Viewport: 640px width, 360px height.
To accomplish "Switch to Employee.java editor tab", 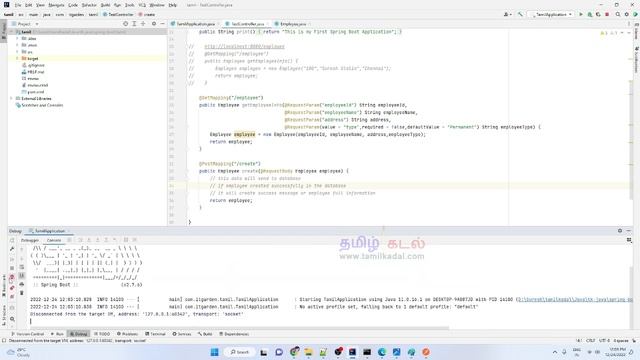I will (x=293, y=24).
